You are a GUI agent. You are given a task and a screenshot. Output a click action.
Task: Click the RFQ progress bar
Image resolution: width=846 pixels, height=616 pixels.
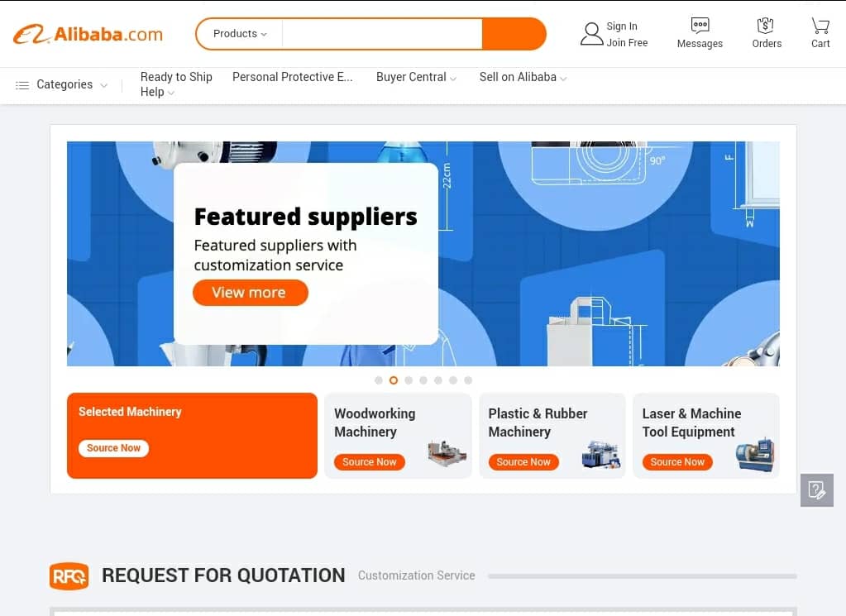[642, 576]
